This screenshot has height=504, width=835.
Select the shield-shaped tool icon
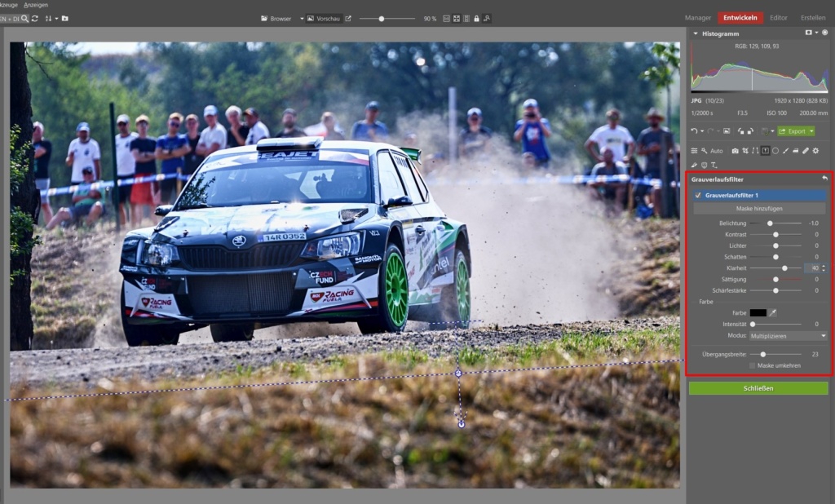pyautogui.click(x=704, y=166)
